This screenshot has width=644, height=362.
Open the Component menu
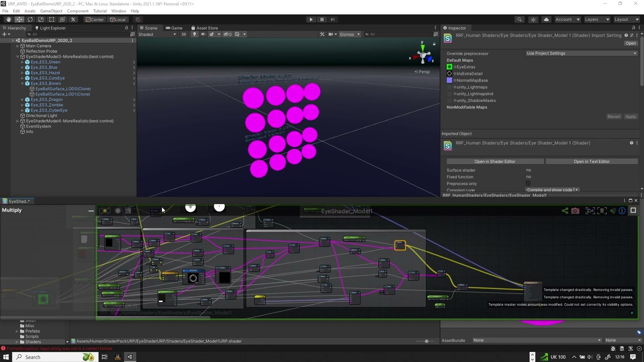click(77, 11)
